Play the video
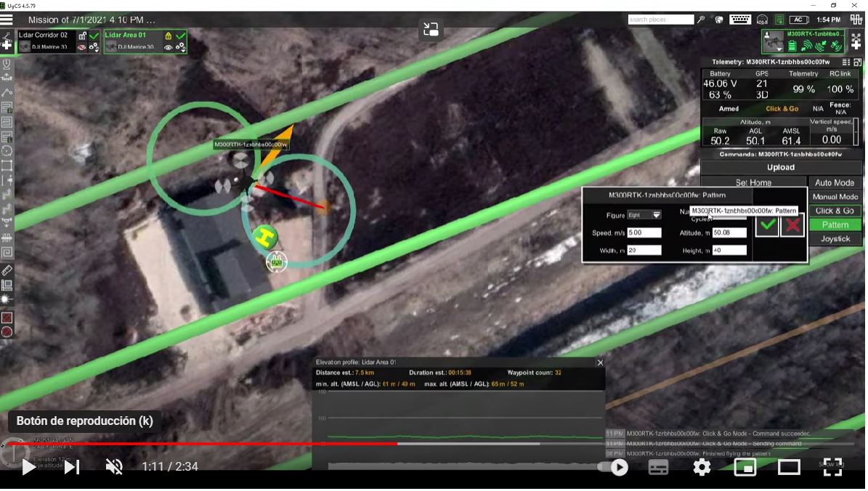Screen dimensions: 868x491 [28, 467]
